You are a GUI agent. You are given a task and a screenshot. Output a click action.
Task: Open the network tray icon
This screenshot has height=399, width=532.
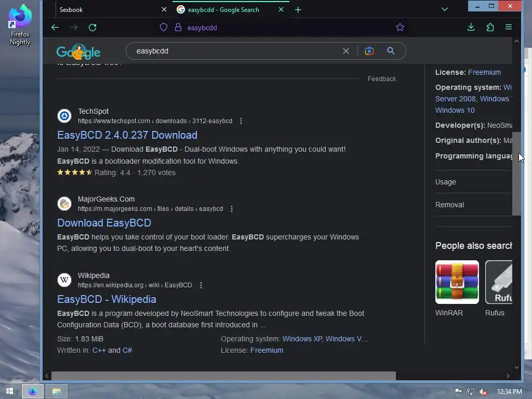470,392
